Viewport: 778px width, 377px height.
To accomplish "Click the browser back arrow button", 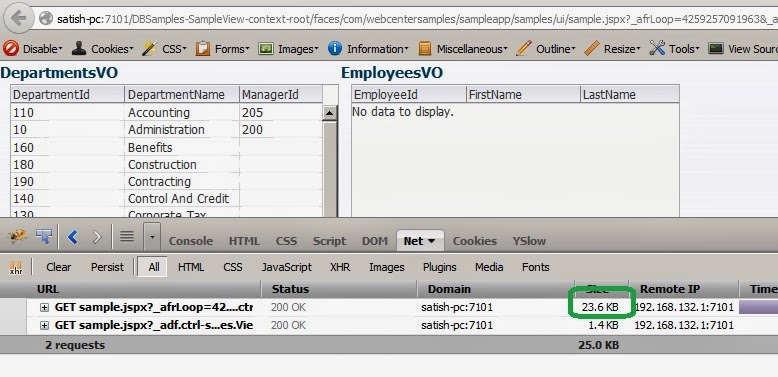I will pyautogui.click(x=18, y=19).
